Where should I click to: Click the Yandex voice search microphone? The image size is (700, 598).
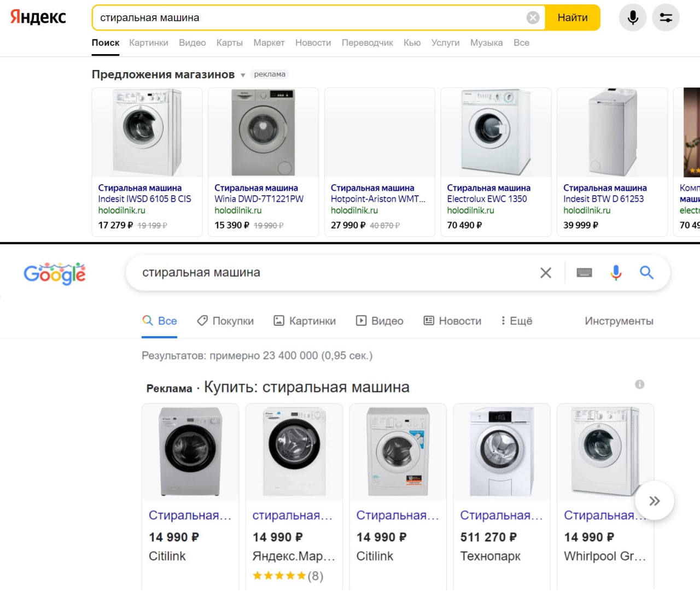tap(633, 17)
